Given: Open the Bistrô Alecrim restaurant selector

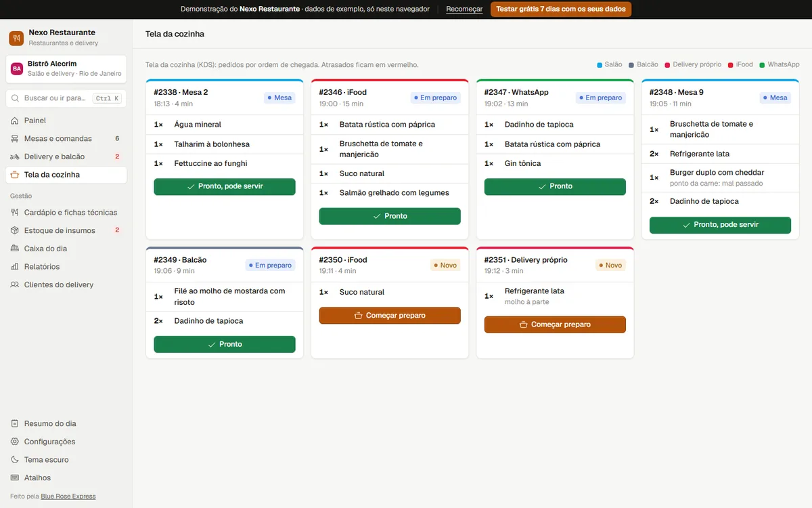Looking at the screenshot, I should click(66, 69).
